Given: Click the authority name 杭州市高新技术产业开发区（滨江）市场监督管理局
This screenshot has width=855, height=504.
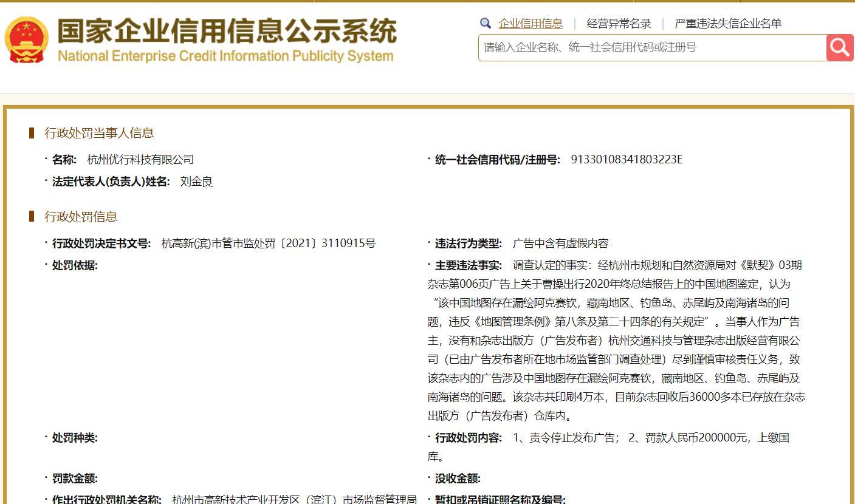Looking at the screenshot, I should point(295,499).
